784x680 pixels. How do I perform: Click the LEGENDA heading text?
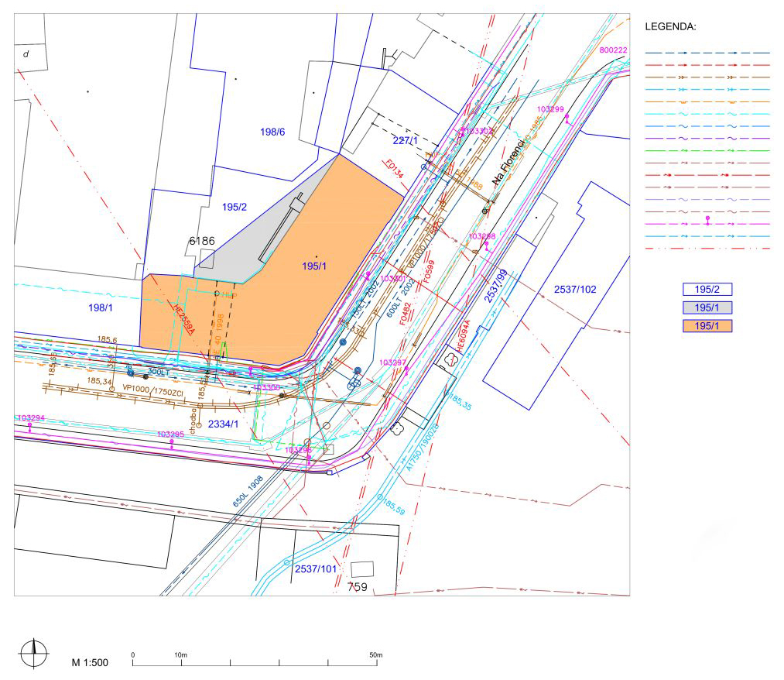pos(670,26)
